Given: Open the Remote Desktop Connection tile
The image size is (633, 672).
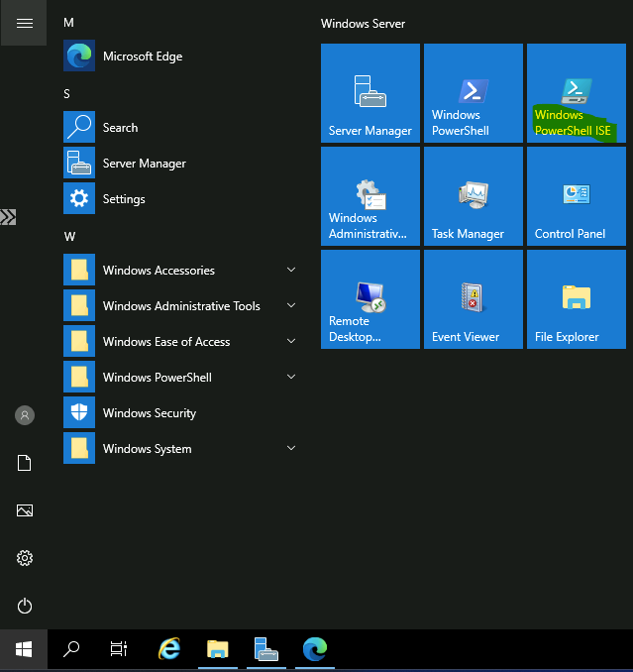Looking at the screenshot, I should click(x=370, y=299).
